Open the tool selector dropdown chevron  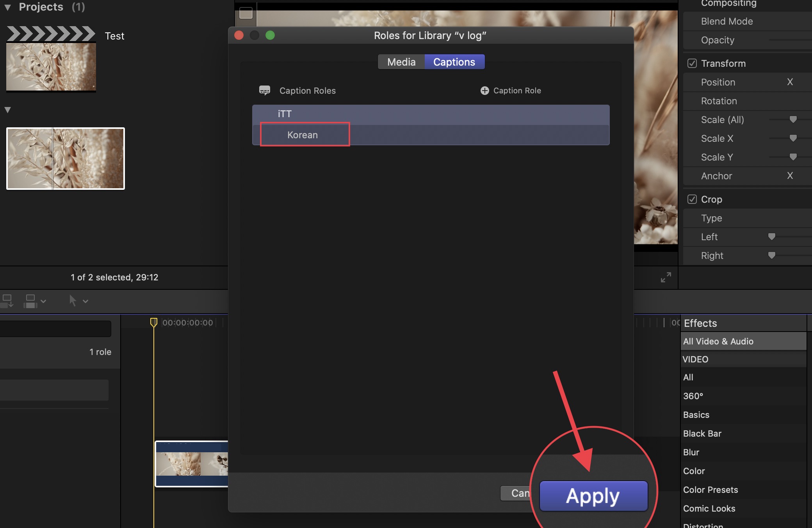pos(85,301)
